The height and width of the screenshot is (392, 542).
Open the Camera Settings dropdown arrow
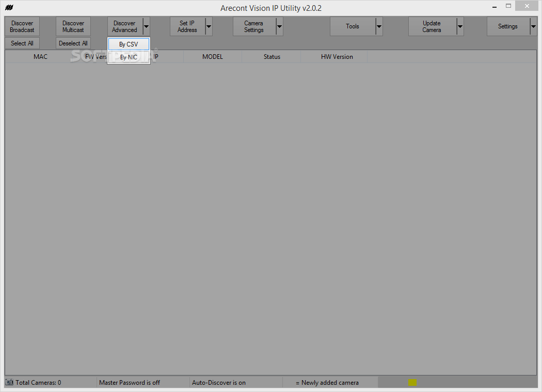280,26
